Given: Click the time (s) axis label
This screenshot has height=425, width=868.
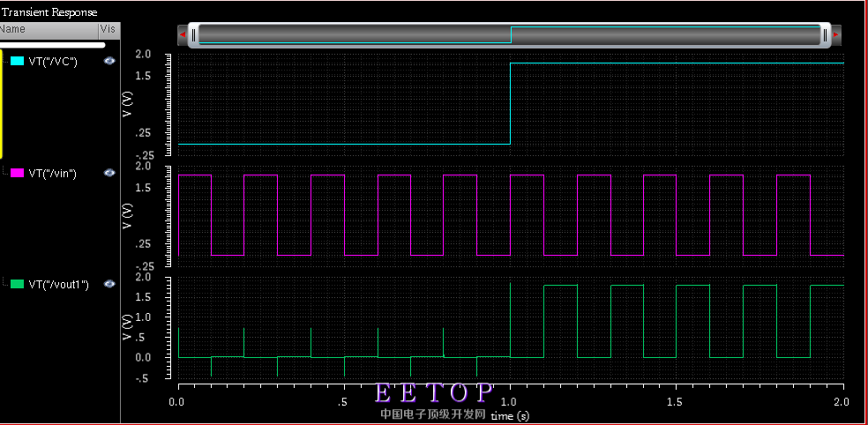Looking at the screenshot, I should 509,415.
